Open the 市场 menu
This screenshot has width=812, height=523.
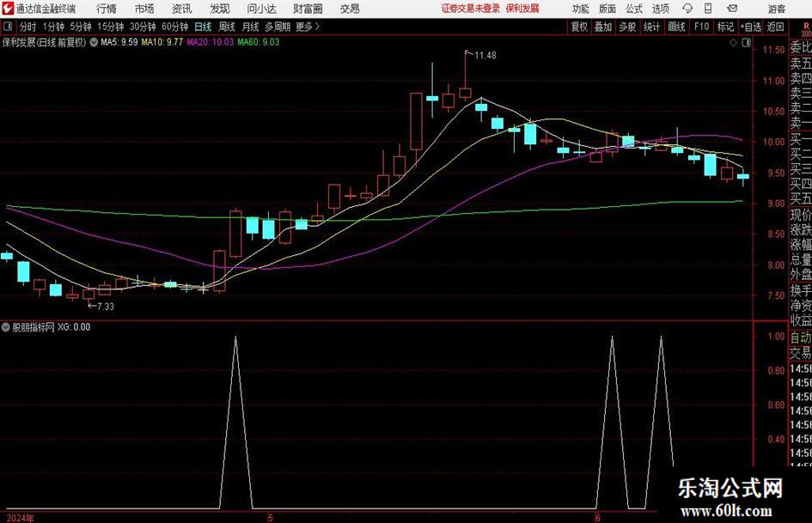(144, 9)
